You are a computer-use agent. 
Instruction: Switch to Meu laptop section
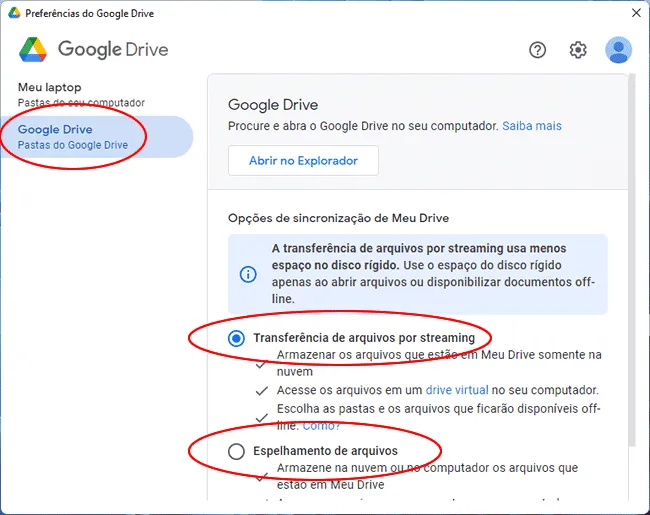point(81,95)
